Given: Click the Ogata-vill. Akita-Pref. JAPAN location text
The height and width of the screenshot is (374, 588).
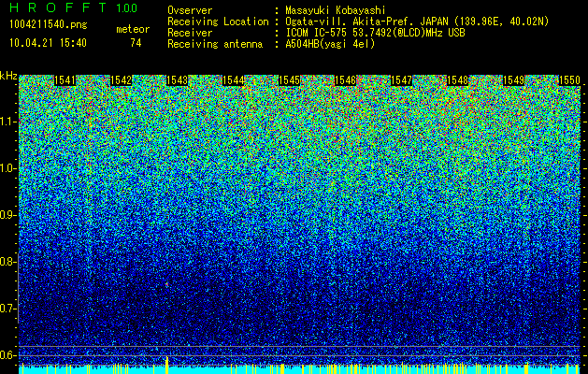Looking at the screenshot, I should click(x=417, y=22).
